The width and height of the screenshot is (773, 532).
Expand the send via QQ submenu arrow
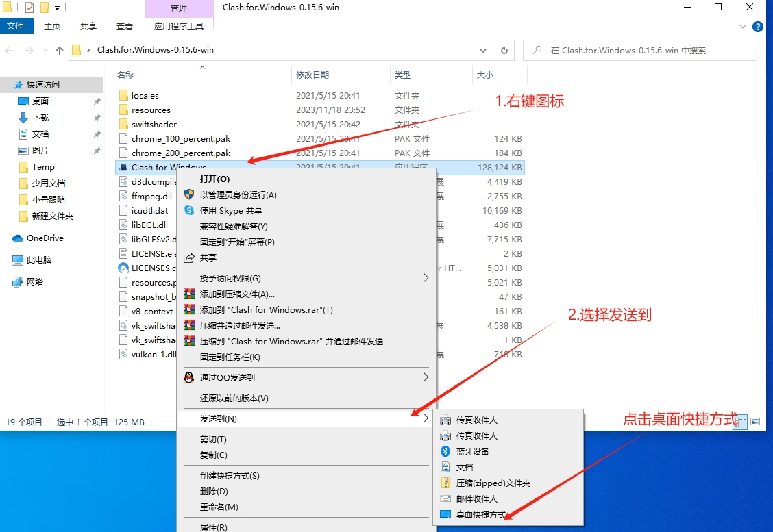(x=426, y=377)
